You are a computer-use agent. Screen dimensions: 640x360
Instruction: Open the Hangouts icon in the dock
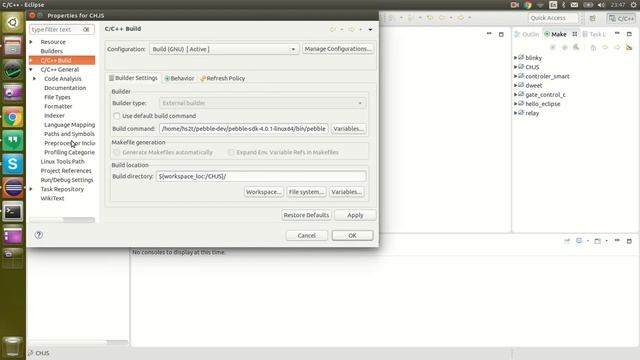[x=13, y=141]
